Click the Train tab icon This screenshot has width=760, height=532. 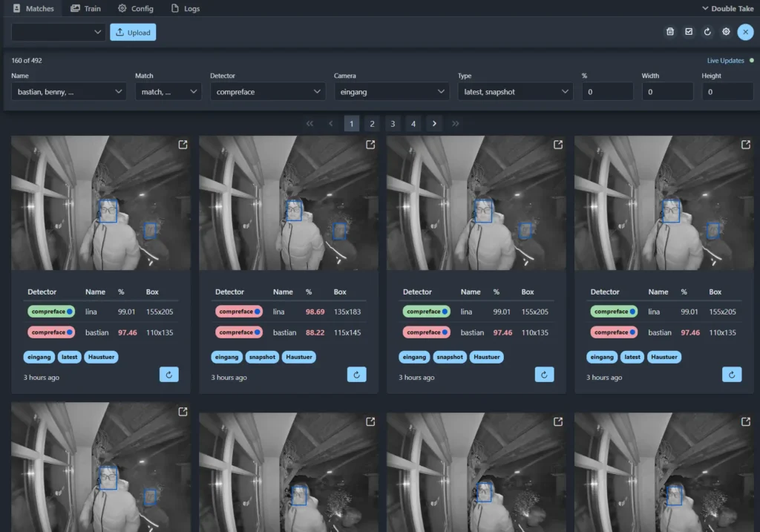click(76, 9)
